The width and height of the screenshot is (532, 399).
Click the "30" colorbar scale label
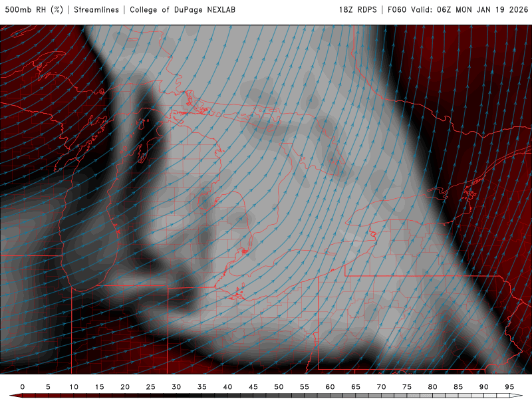tap(176, 387)
